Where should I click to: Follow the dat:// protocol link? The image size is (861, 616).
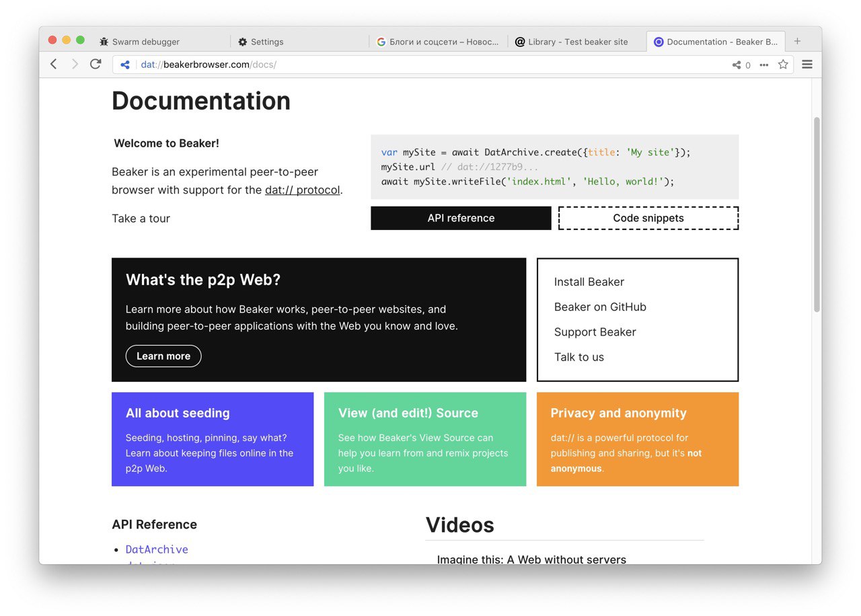click(303, 190)
